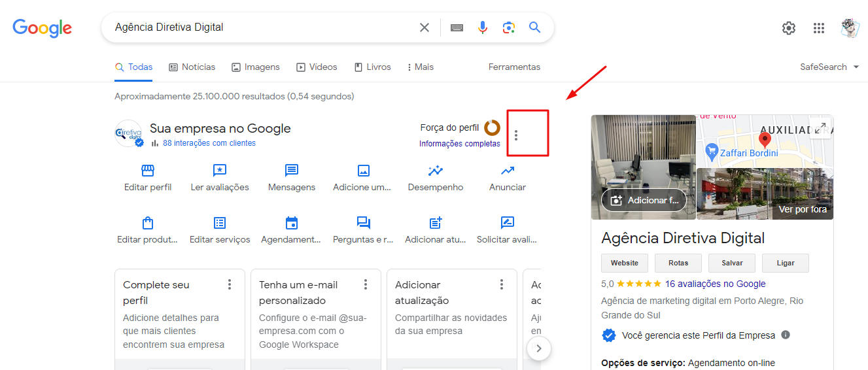The width and height of the screenshot is (868, 370).
Task: Click the magnifying glass search button
Action: pyautogui.click(x=535, y=27)
